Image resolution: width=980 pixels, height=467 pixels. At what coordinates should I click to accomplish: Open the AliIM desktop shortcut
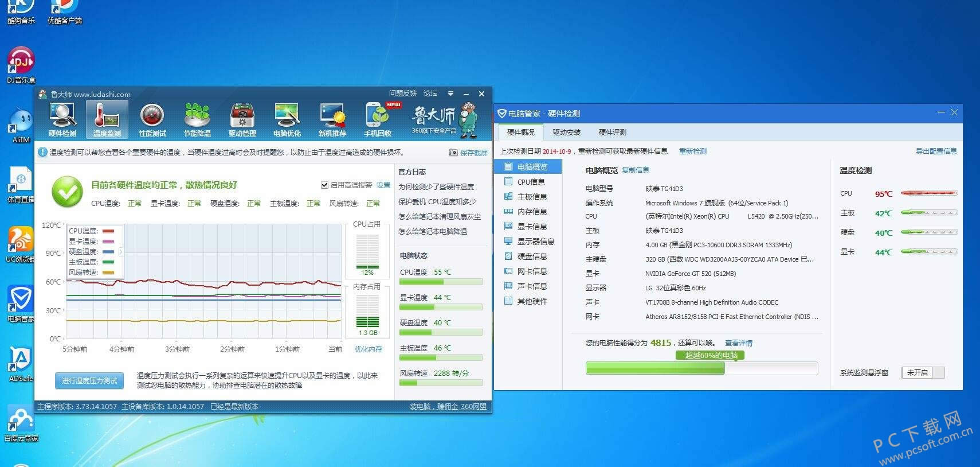[x=21, y=125]
